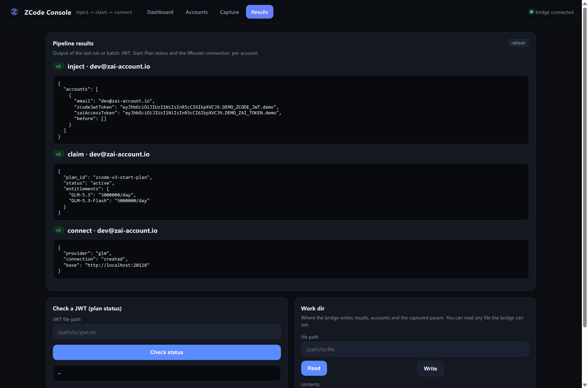Click the claim · dev@zai-account.io heading
This screenshot has height=388, width=588.
click(109, 154)
